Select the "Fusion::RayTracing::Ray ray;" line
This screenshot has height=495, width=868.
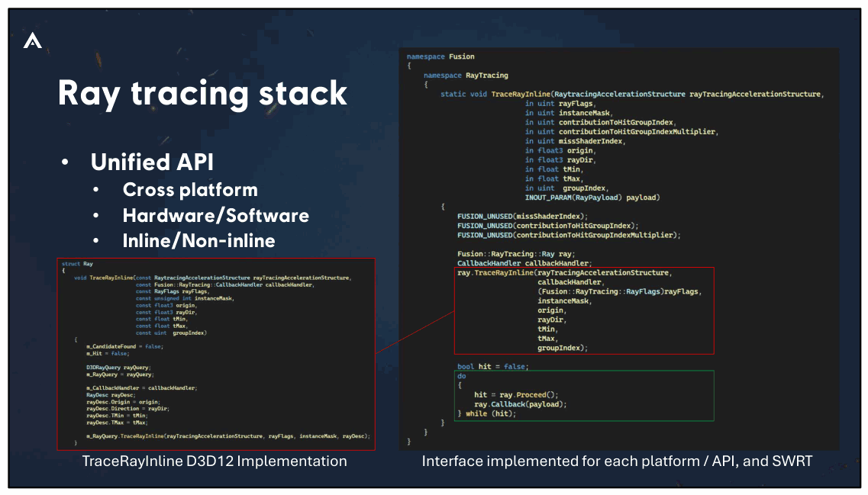pyautogui.click(x=516, y=254)
